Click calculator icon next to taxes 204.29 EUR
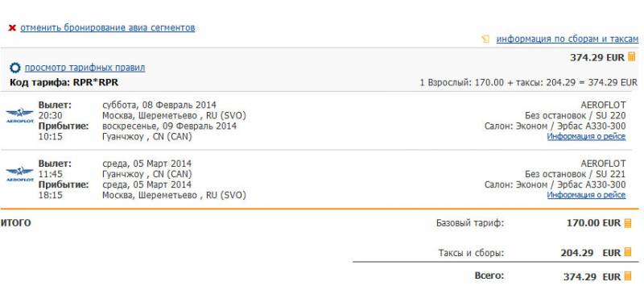Image resolution: width=644 pixels, height=290 pixels. [628, 252]
